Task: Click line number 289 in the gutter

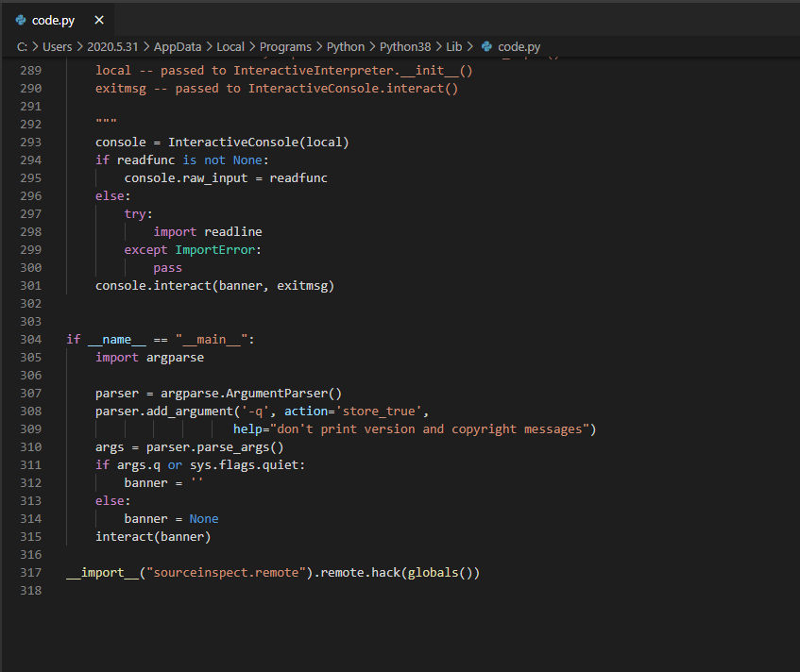Action: pyautogui.click(x=30, y=71)
